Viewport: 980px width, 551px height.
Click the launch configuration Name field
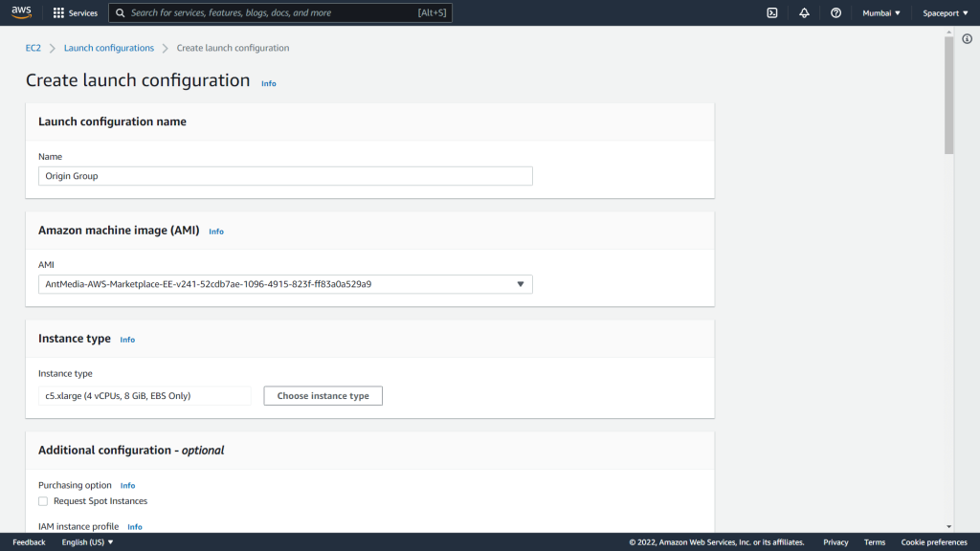285,176
